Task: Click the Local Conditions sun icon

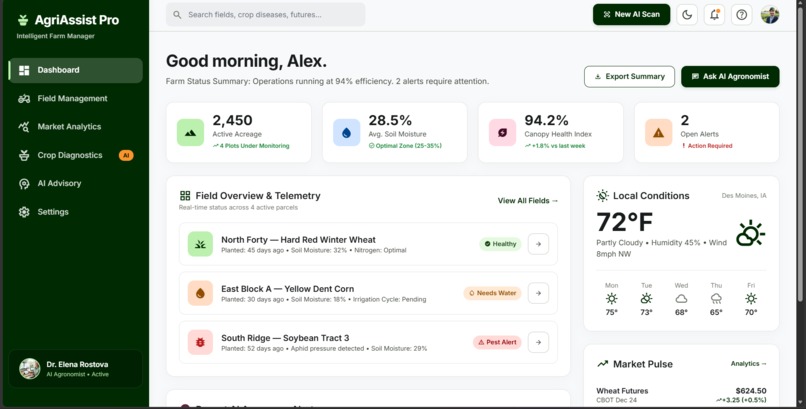Action: click(602, 196)
